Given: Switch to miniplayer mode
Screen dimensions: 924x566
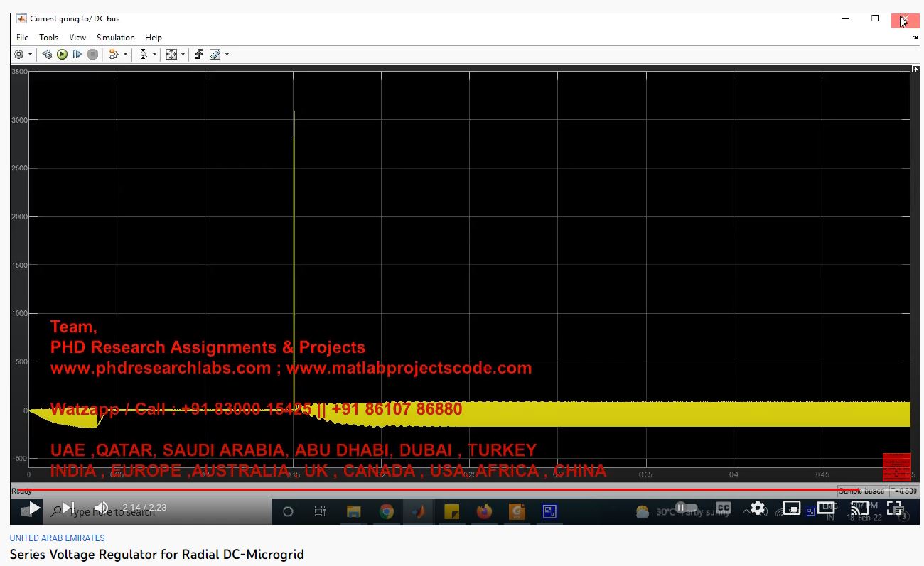Looking at the screenshot, I should pyautogui.click(x=792, y=508).
